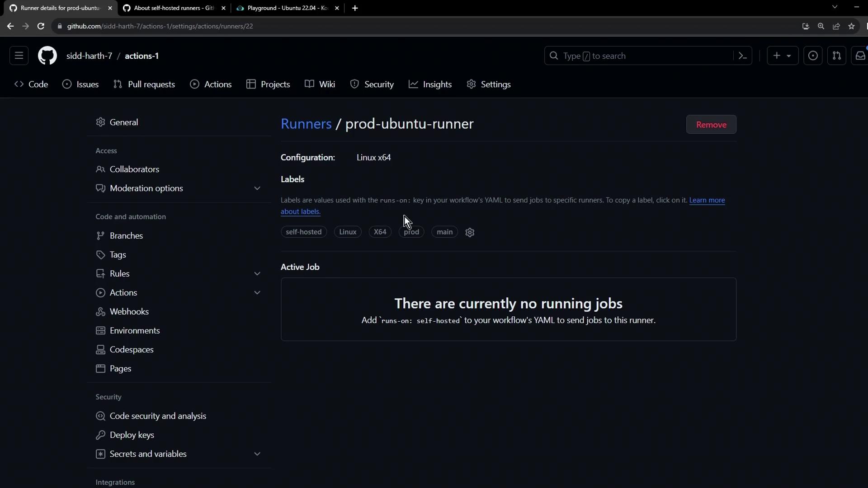Open the notifications inbox icon
The height and width of the screenshot is (488, 868).
[860, 56]
